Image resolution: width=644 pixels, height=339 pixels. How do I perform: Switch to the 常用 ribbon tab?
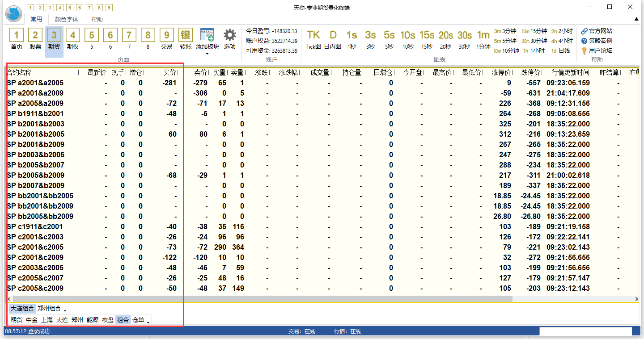coord(36,19)
